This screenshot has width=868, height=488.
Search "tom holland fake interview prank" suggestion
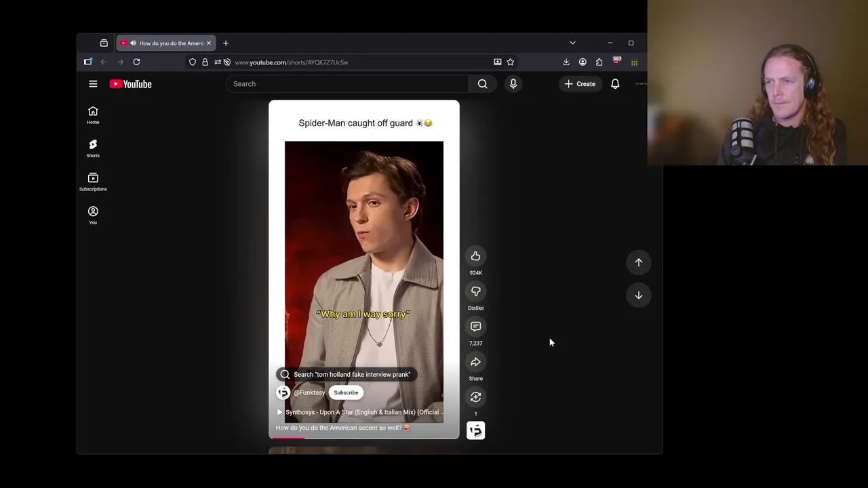tap(347, 374)
